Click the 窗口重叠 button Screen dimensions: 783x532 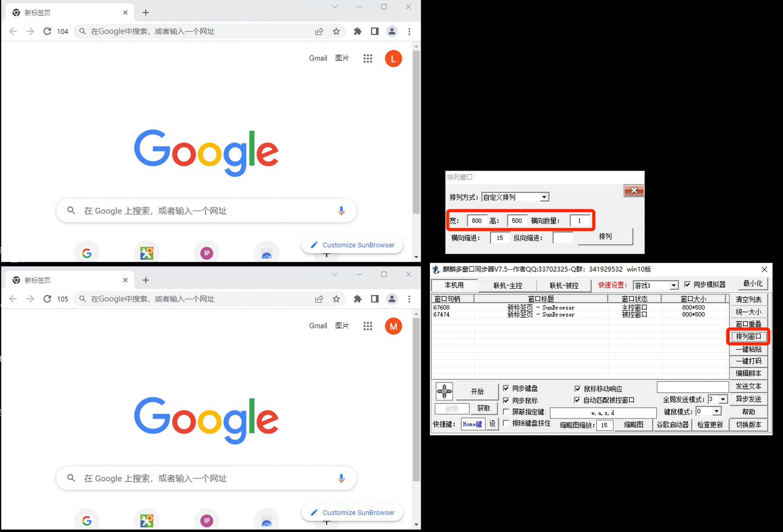749,324
